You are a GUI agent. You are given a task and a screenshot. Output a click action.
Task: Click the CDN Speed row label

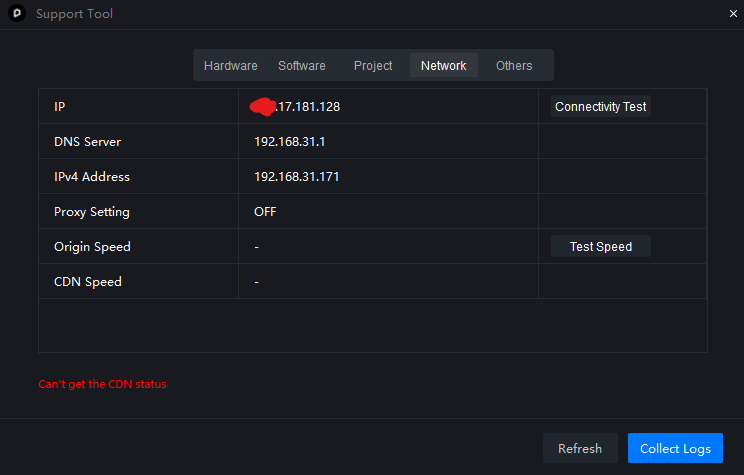[88, 282]
